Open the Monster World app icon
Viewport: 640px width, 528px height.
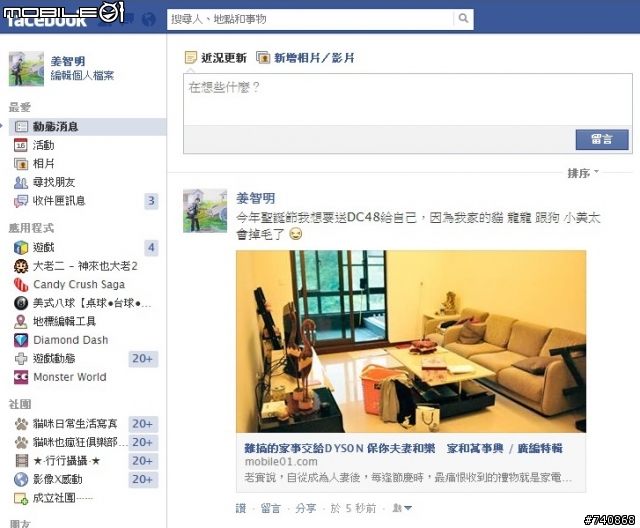point(21,377)
